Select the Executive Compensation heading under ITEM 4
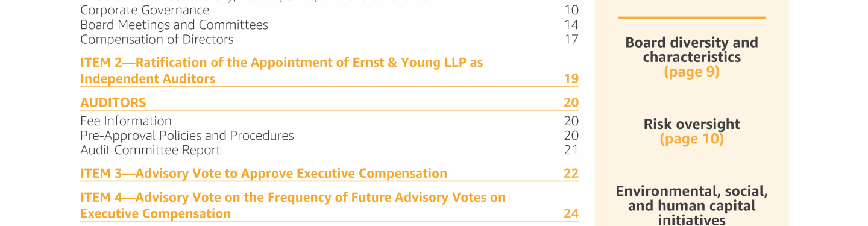The image size is (868, 226). pos(156,213)
